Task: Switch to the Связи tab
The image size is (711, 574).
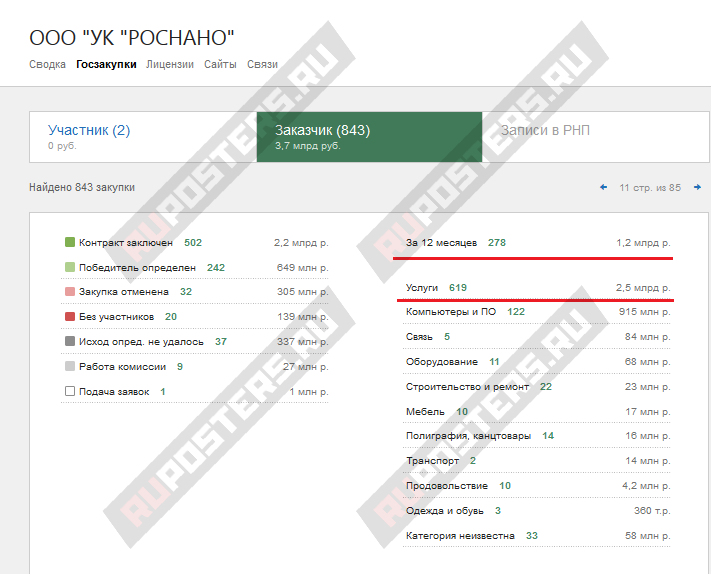Action: (x=263, y=64)
